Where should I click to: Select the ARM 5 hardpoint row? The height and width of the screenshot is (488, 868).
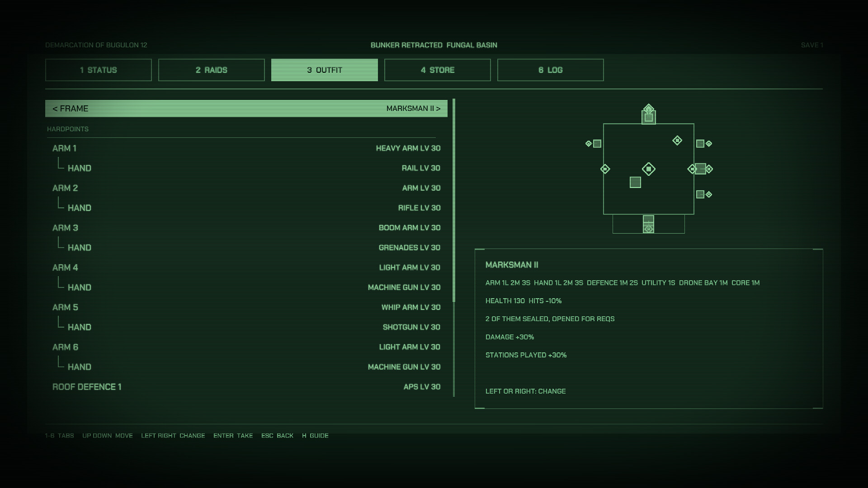[x=246, y=307]
